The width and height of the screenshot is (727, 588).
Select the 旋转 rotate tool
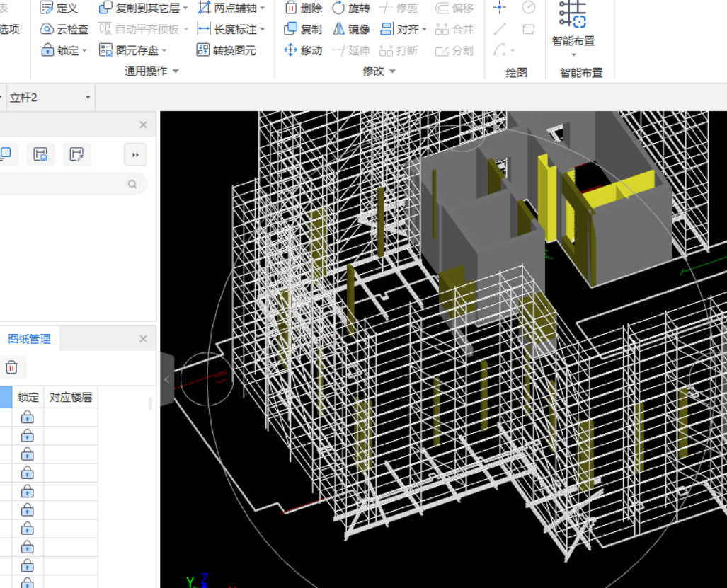[x=351, y=8]
